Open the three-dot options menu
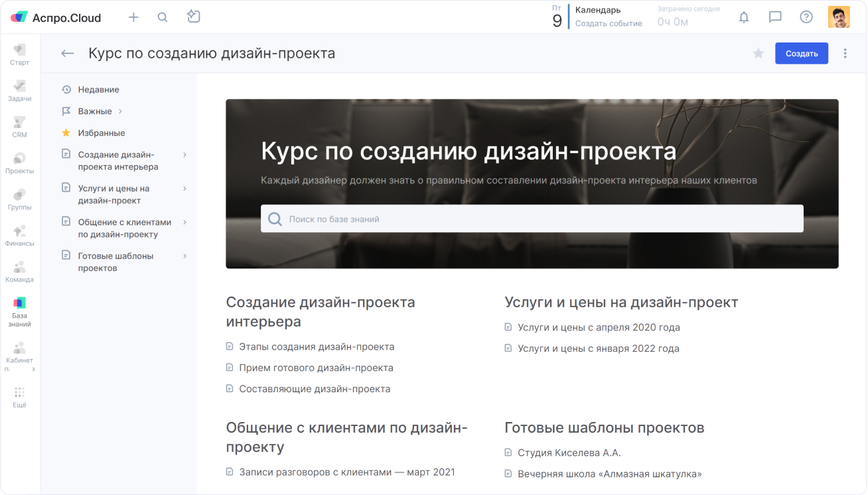This screenshot has height=495, width=868. pyautogui.click(x=845, y=53)
